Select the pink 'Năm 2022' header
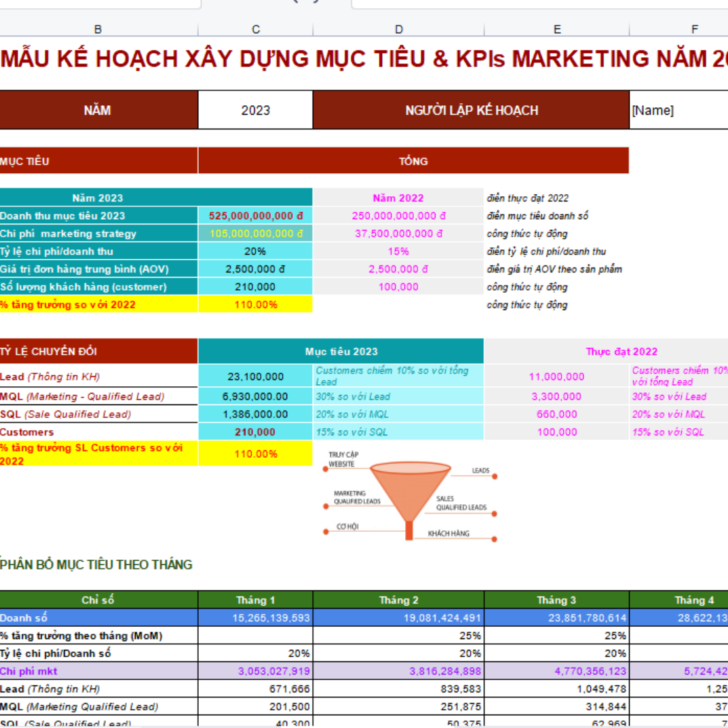Screen dimensions: 728x728 [x=398, y=198]
